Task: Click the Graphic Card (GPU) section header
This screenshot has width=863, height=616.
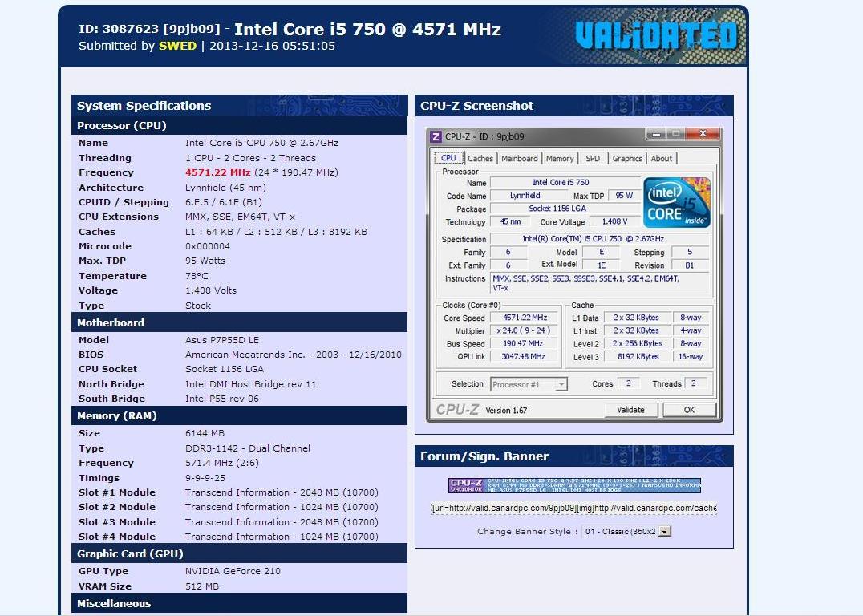Action: [x=240, y=553]
